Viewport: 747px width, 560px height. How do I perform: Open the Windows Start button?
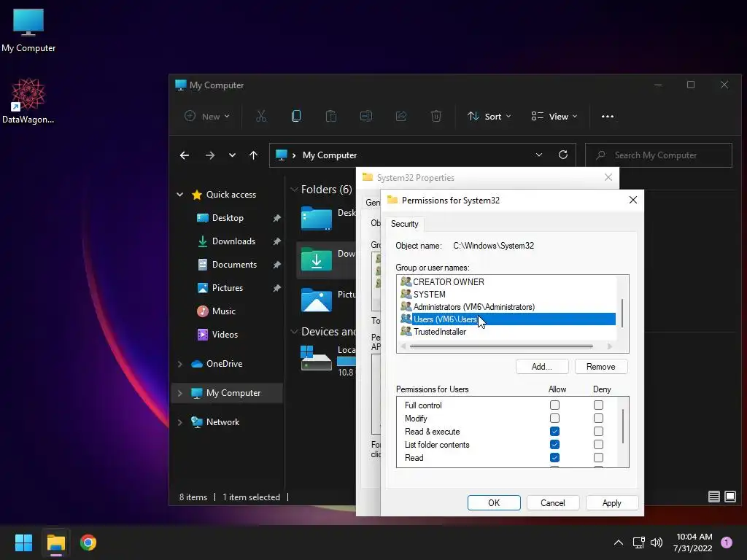(x=23, y=542)
